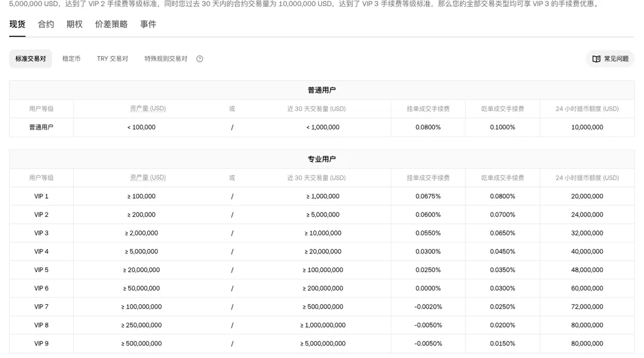Click the 资产量 (USD) header in 专业用户 table
This screenshot has height=358, width=644.
click(148, 178)
